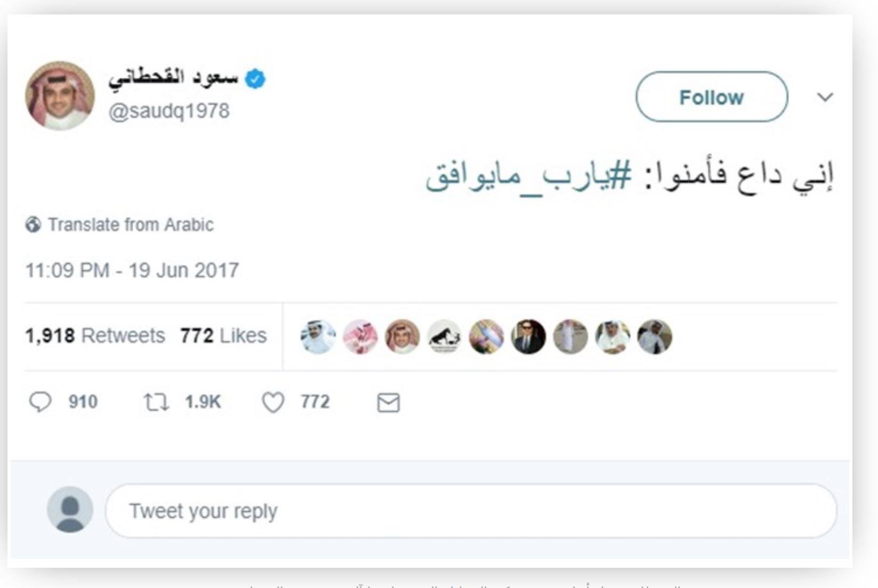Viewport: 878px width, 588px height.
Task: Expand the tweet options chevron
Action: (x=825, y=97)
